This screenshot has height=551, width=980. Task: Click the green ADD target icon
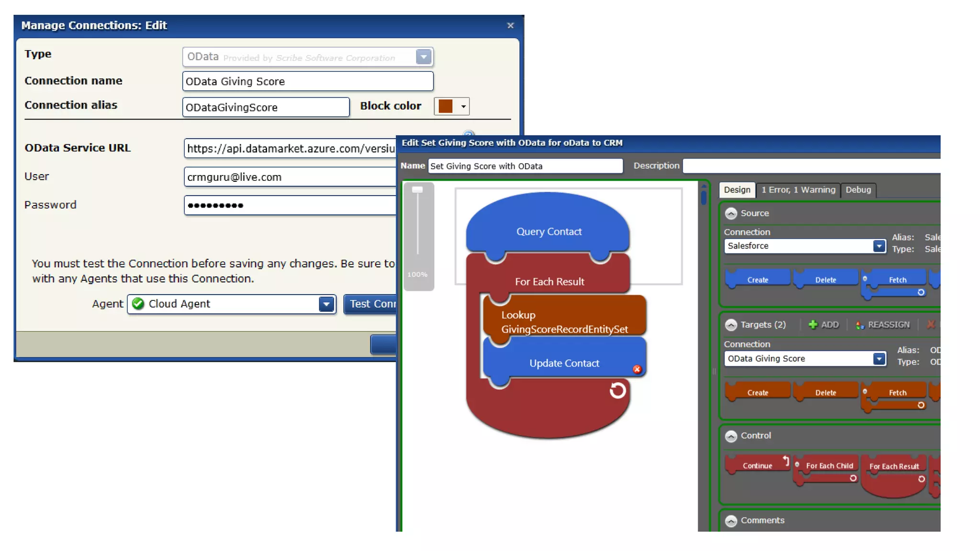point(813,325)
